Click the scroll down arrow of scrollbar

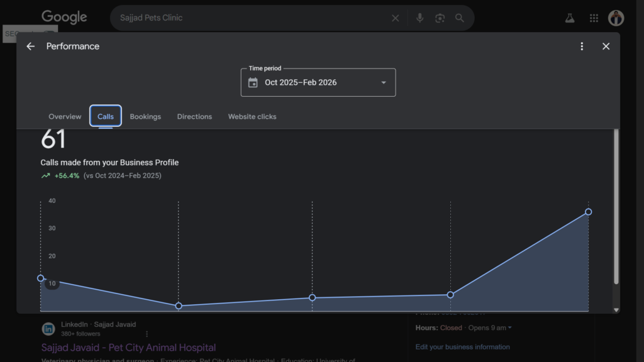click(x=616, y=310)
